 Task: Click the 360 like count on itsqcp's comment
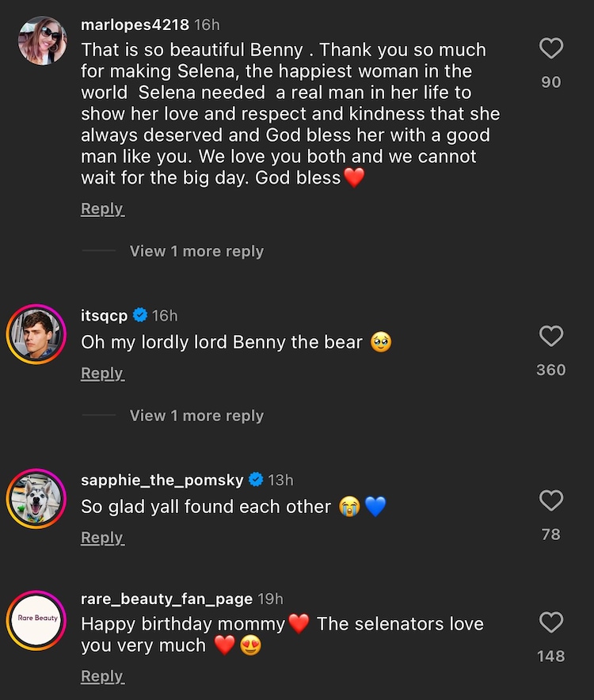coord(550,369)
